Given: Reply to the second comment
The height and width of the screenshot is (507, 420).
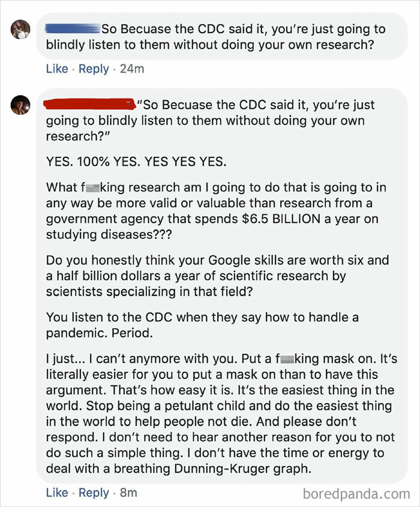Looking at the screenshot, I should click(x=94, y=493).
